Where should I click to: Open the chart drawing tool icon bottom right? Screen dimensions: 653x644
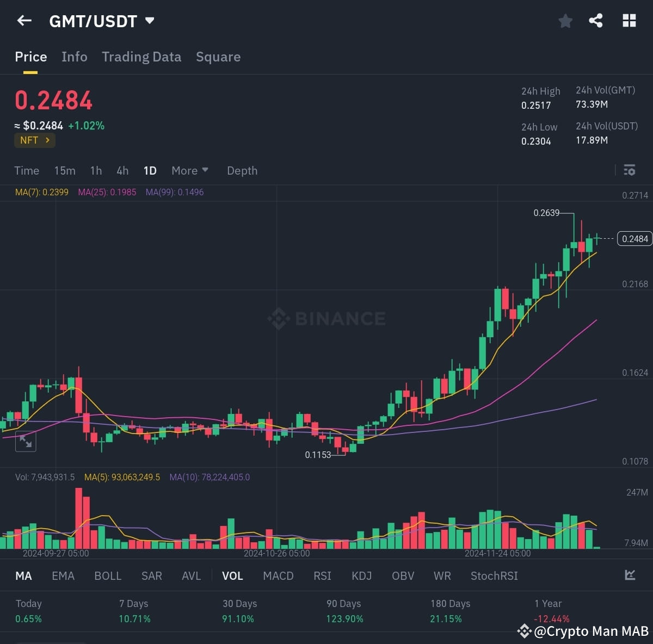pyautogui.click(x=630, y=575)
